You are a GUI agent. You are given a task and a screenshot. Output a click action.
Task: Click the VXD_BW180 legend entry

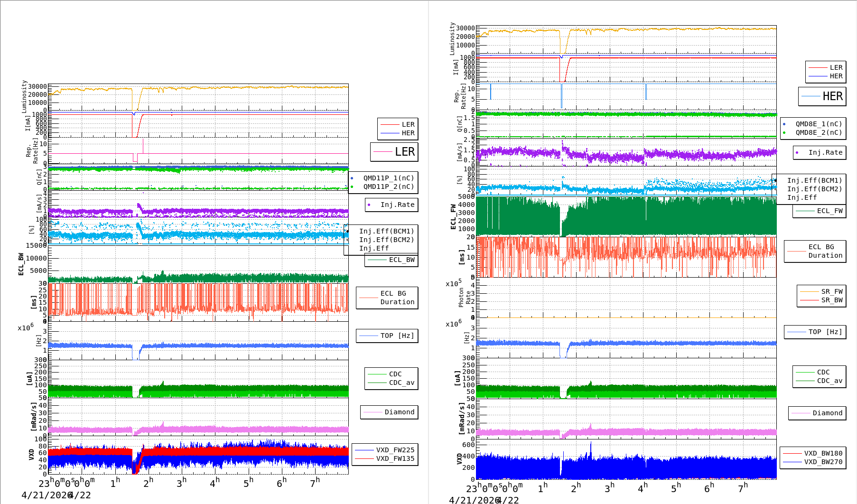pos(822,453)
